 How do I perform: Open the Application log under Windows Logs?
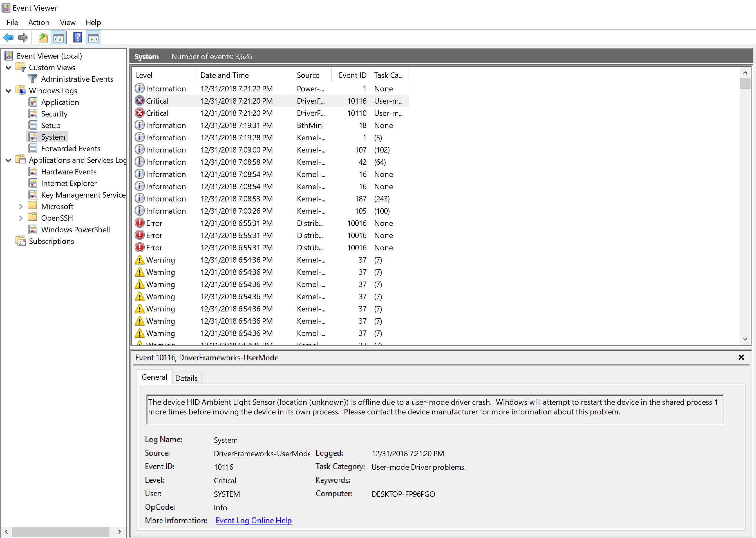coord(60,102)
